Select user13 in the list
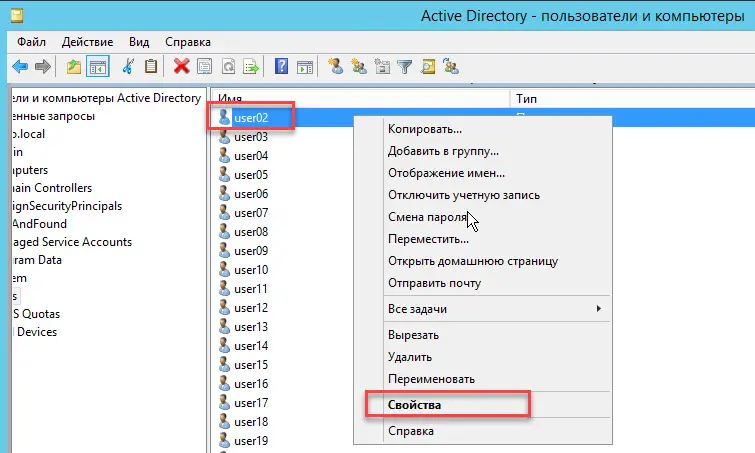The width and height of the screenshot is (755, 453). (x=251, y=327)
